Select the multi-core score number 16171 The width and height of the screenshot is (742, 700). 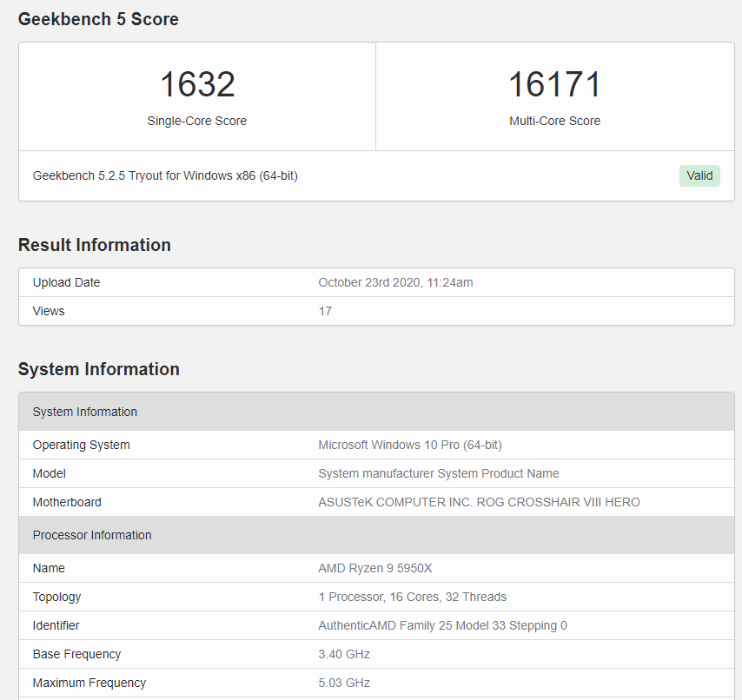554,84
